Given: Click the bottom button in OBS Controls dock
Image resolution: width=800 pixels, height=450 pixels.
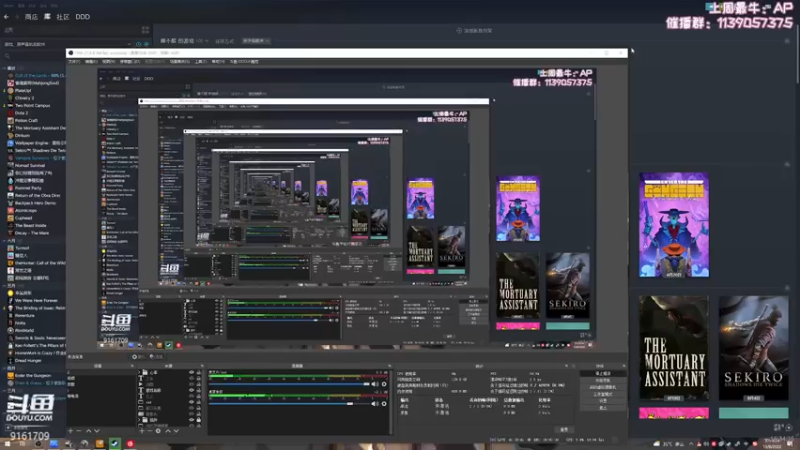Looking at the screenshot, I should pyautogui.click(x=603, y=408).
